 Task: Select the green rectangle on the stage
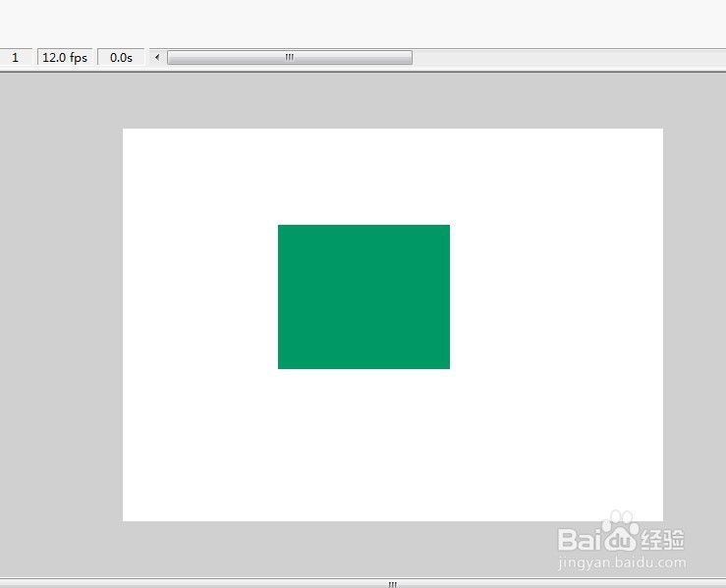pyautogui.click(x=363, y=296)
